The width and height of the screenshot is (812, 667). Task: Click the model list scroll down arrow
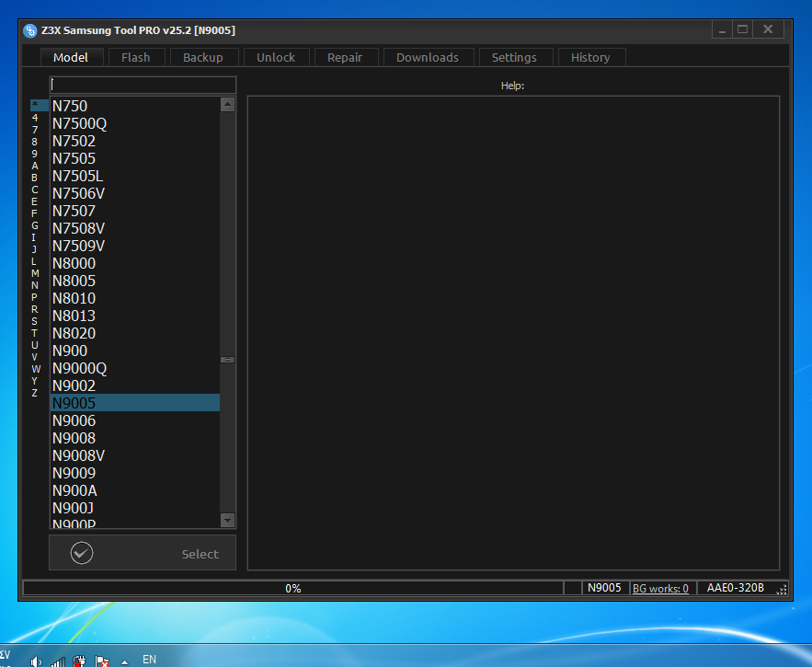tap(227, 520)
